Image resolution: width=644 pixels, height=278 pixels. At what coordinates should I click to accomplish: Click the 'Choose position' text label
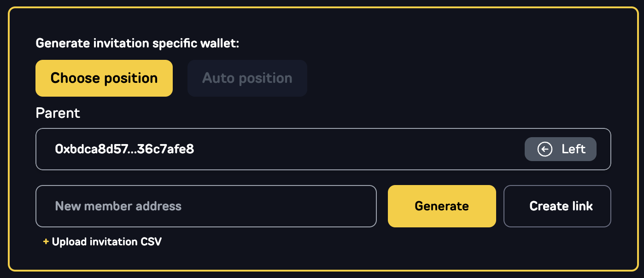click(x=104, y=78)
